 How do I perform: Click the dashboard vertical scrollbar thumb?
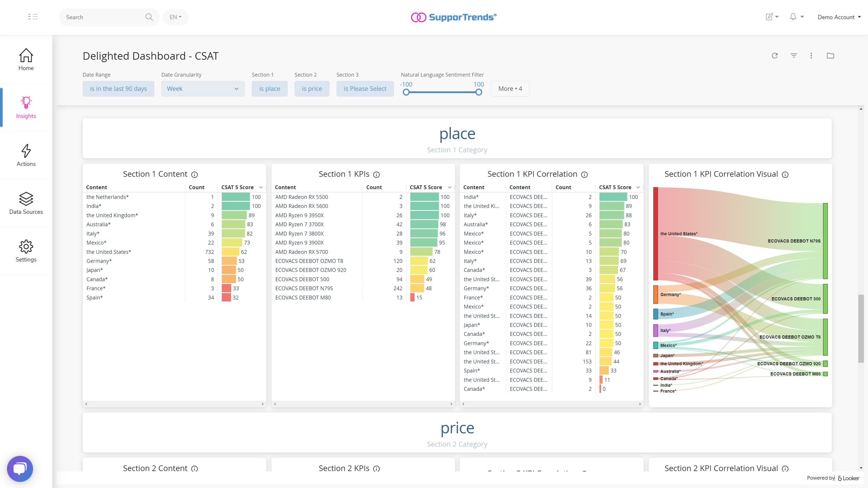coord(861,328)
